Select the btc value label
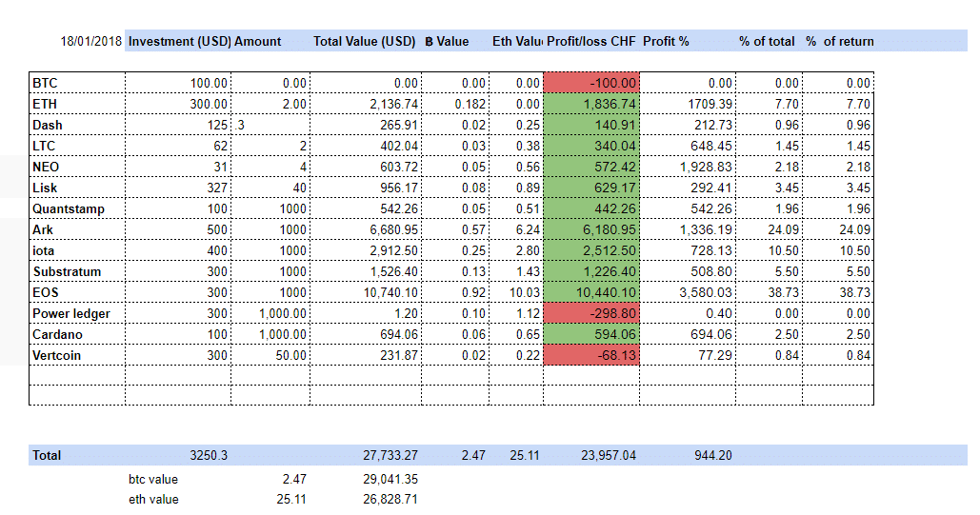The height and width of the screenshot is (515, 980). coord(153,480)
